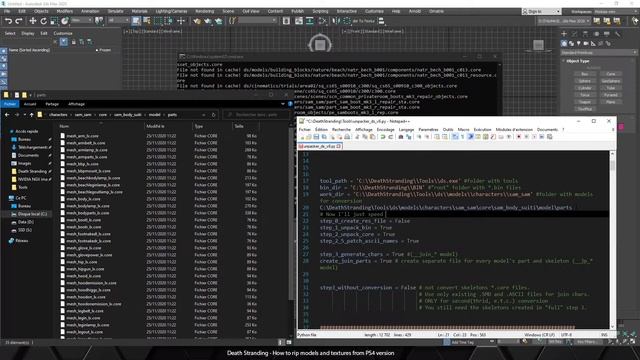Open the 3ds Max Create command panel

564,33
